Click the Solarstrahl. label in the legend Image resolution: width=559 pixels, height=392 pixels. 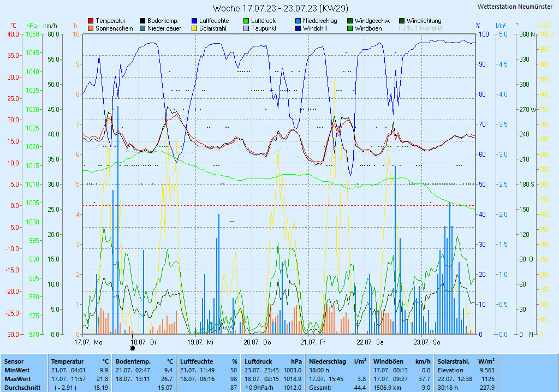tap(213, 28)
